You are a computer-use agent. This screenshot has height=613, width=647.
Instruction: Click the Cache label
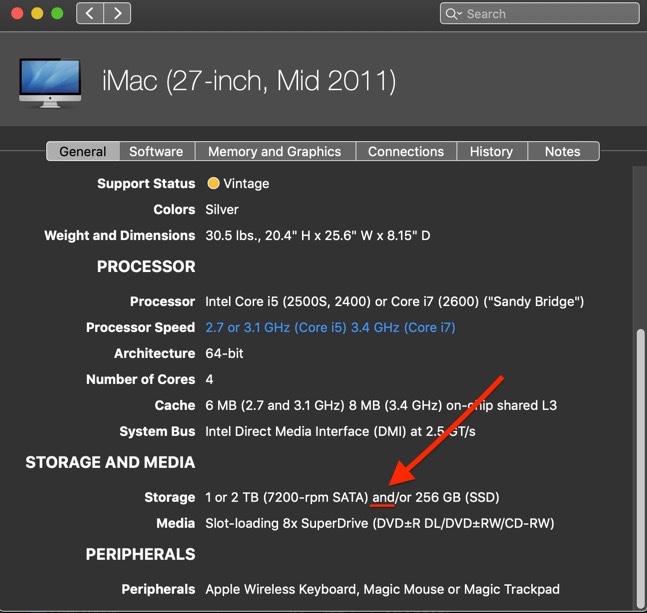point(175,406)
